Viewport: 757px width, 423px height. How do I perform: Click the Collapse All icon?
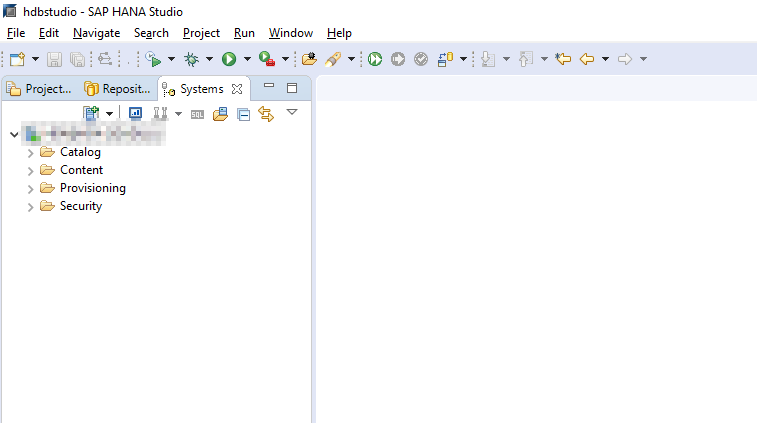pos(244,114)
